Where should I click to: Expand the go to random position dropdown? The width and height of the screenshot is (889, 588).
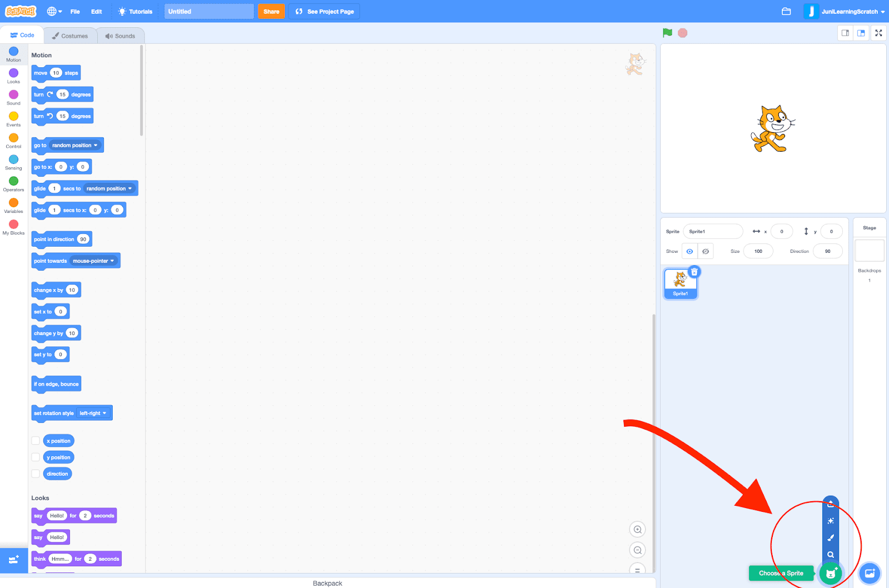click(x=75, y=146)
